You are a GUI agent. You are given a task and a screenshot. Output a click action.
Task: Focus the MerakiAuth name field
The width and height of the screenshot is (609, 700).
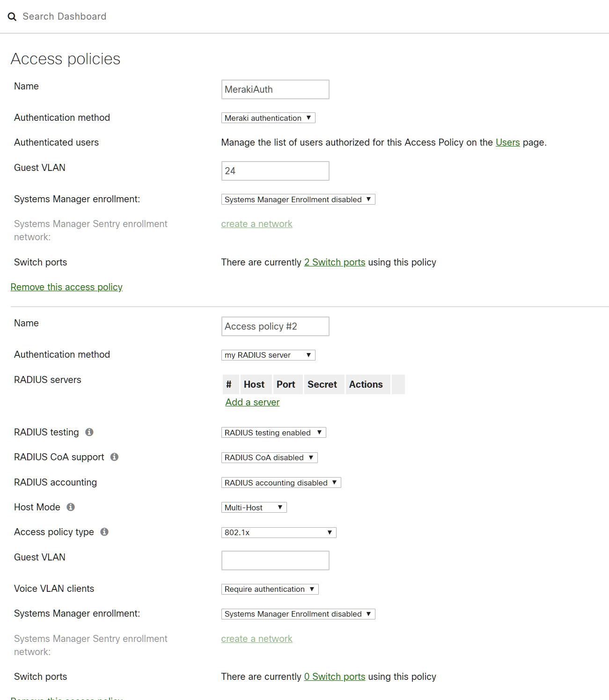click(x=275, y=89)
